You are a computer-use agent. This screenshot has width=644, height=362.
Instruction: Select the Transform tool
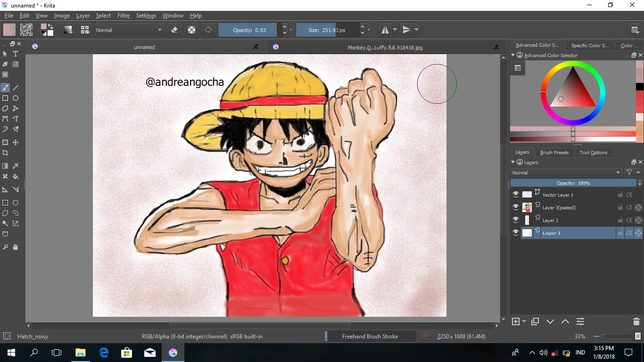click(5, 142)
